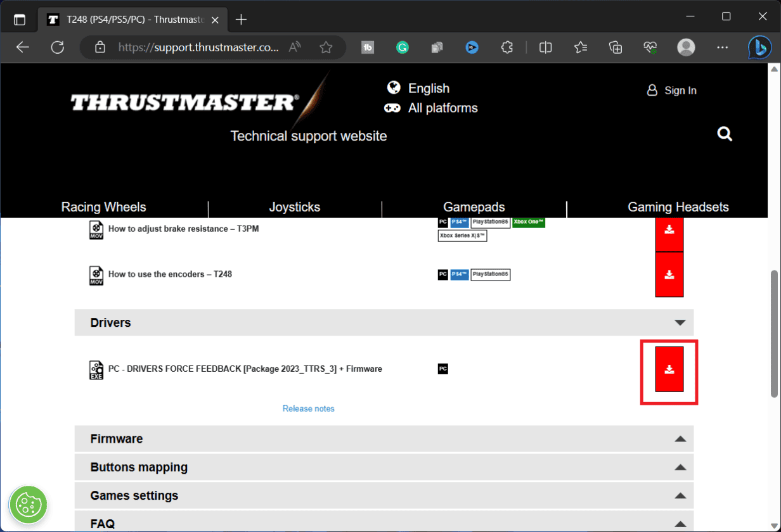Image resolution: width=781 pixels, height=532 pixels.
Task: Switch to the Gaming Headsets category
Action: coord(678,206)
